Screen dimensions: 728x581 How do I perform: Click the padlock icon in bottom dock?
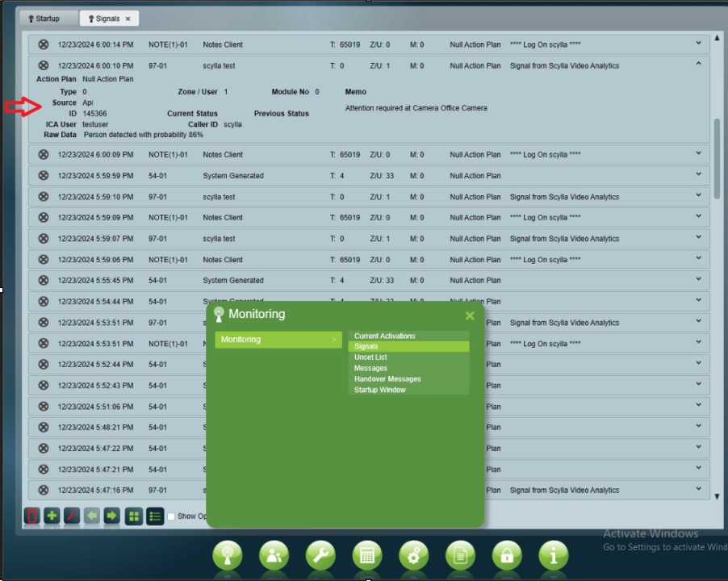(507, 555)
